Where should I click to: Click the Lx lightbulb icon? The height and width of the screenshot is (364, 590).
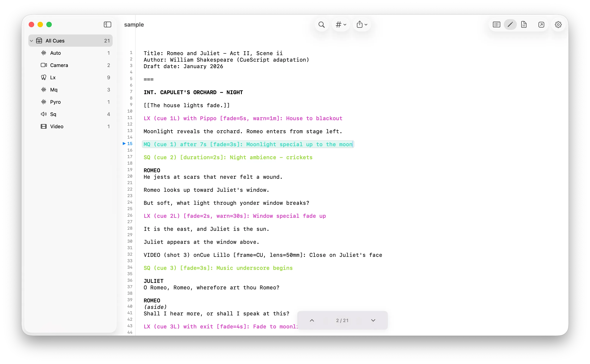click(x=44, y=78)
